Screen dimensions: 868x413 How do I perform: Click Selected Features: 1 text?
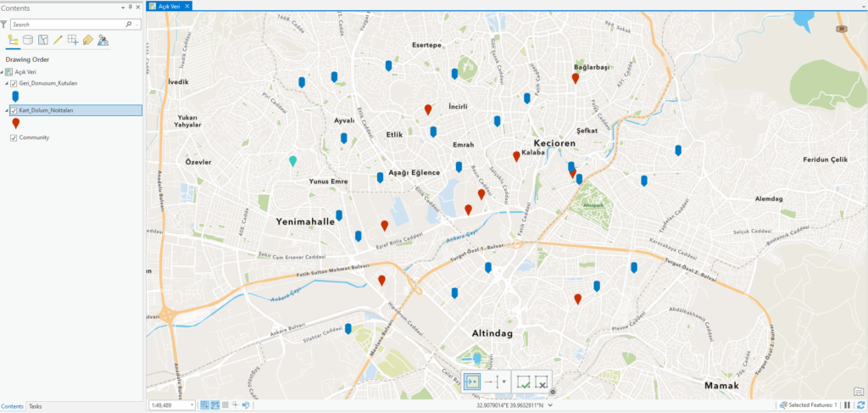point(813,405)
